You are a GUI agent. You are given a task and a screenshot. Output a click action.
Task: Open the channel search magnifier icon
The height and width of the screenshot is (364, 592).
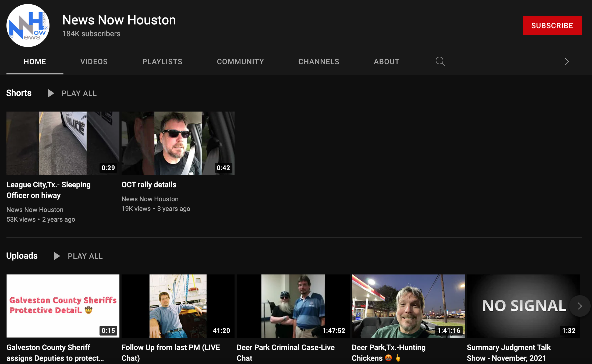tap(440, 62)
